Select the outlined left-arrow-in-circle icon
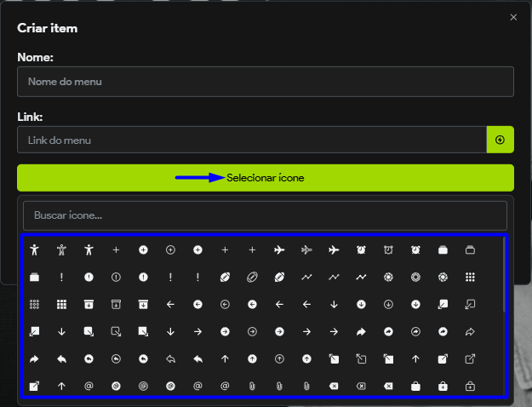This screenshot has height=407, width=532. coord(225,304)
